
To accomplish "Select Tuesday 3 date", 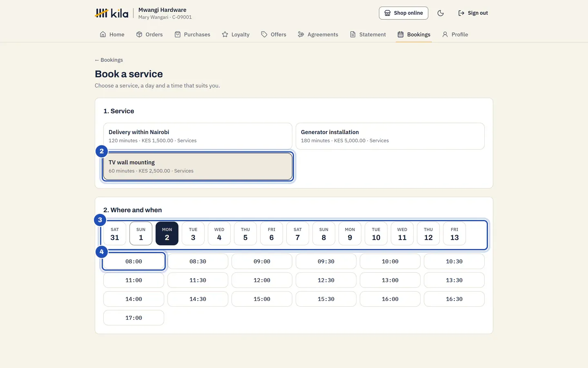I will (193, 233).
